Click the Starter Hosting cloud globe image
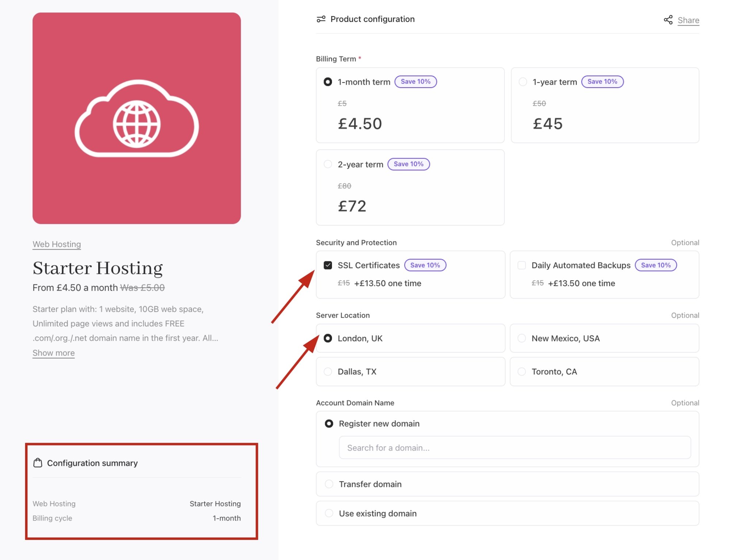Viewport: 753px width, 560px height. tap(137, 118)
